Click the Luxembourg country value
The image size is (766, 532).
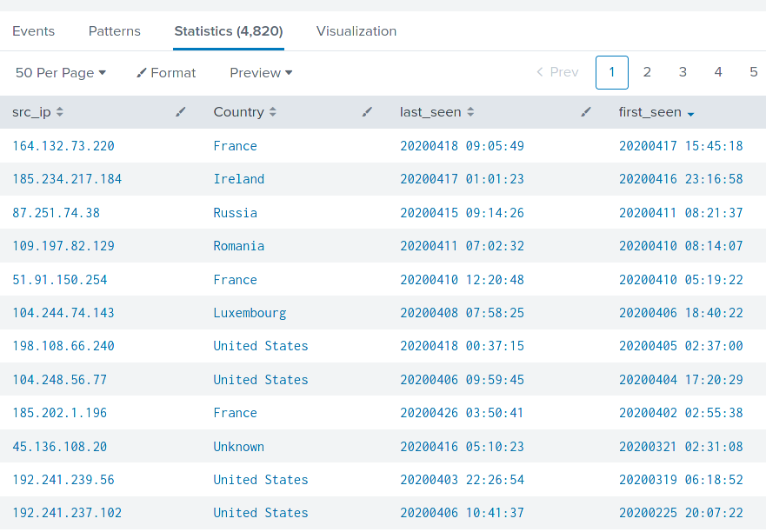[250, 313]
